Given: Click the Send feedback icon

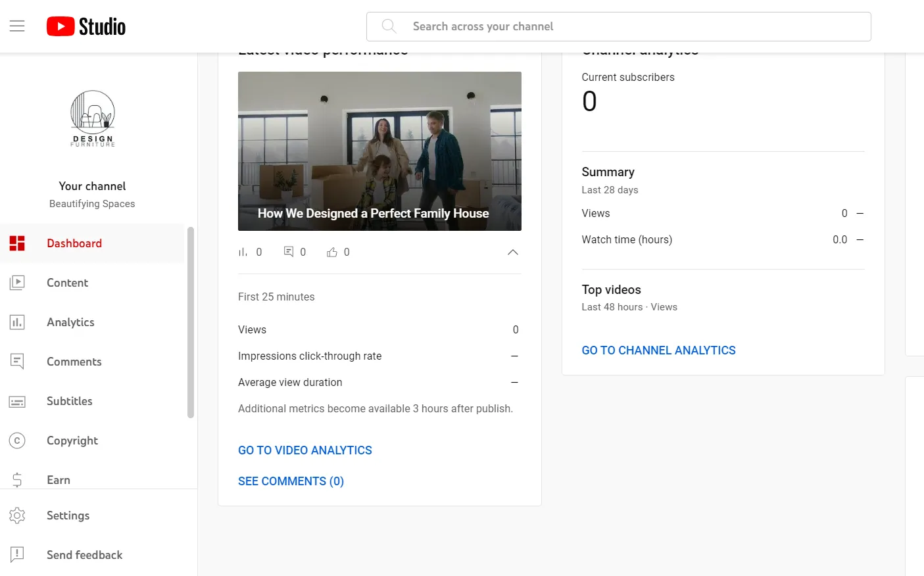Looking at the screenshot, I should pos(17,554).
